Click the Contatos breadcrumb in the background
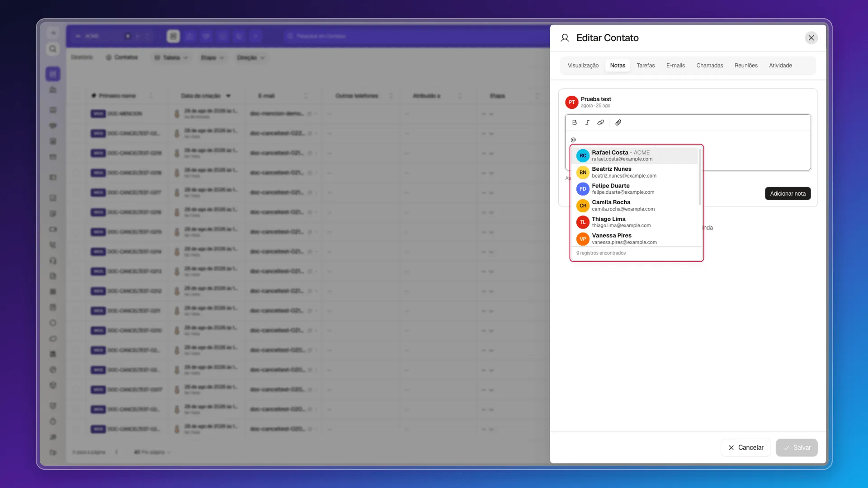Viewport: 868px width, 488px height. click(122, 57)
